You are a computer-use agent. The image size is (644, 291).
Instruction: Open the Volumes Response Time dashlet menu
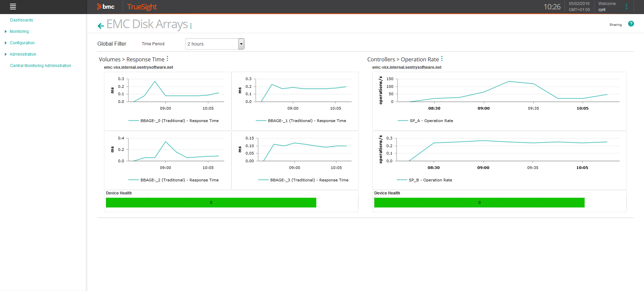click(167, 59)
